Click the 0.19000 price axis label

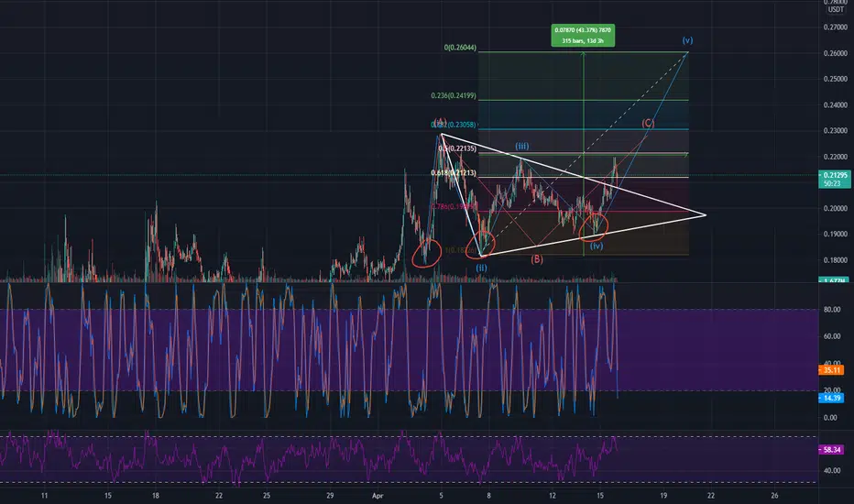coord(836,235)
